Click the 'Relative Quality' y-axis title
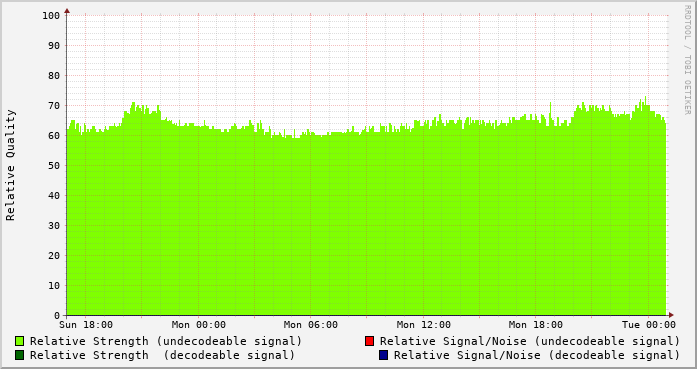 [x=10, y=165]
